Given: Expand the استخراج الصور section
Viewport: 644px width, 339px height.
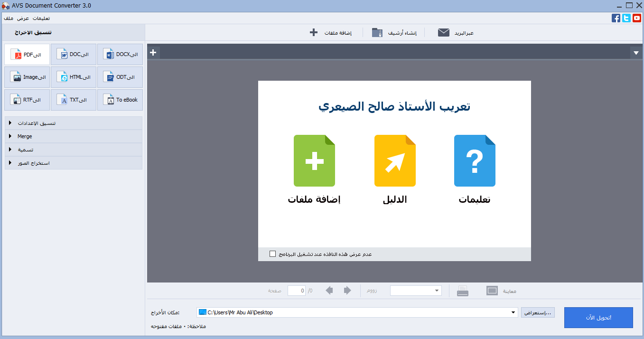Looking at the screenshot, I should pyautogui.click(x=74, y=163).
